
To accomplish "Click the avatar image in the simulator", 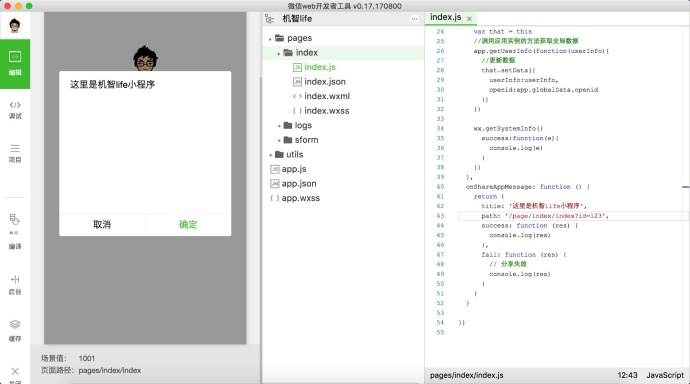I will point(145,58).
